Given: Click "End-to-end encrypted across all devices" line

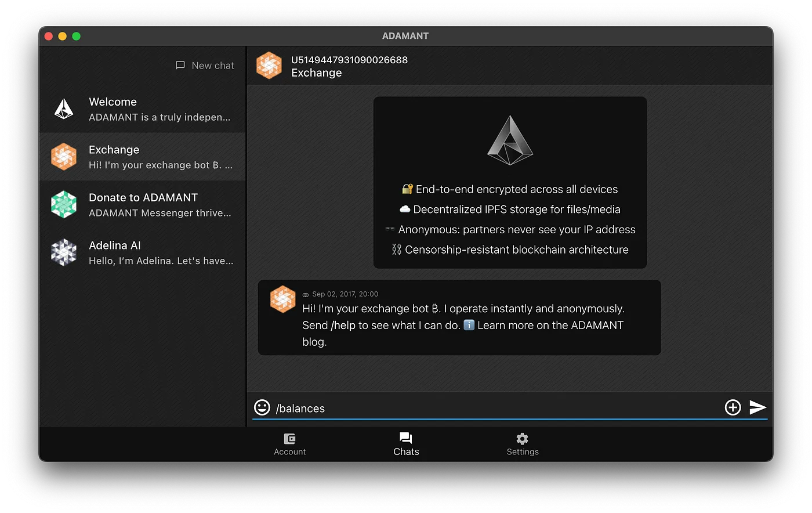Looking at the screenshot, I should coord(510,189).
